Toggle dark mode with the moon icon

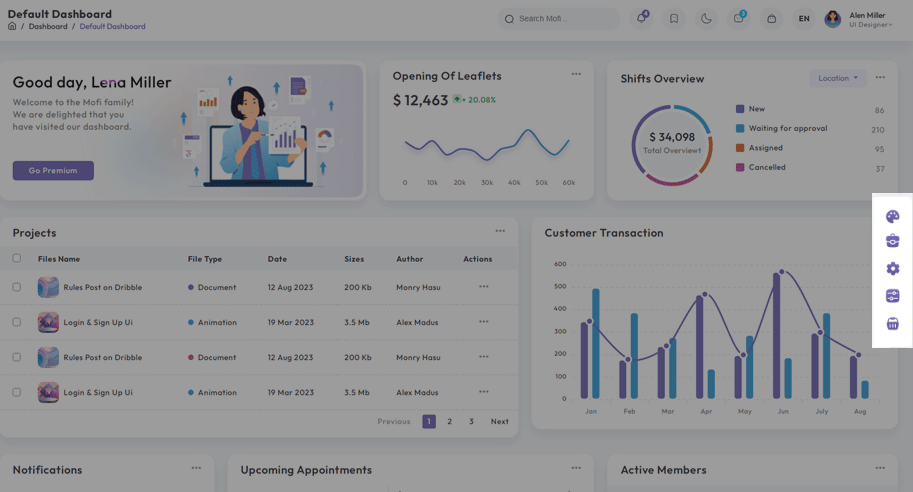[706, 18]
